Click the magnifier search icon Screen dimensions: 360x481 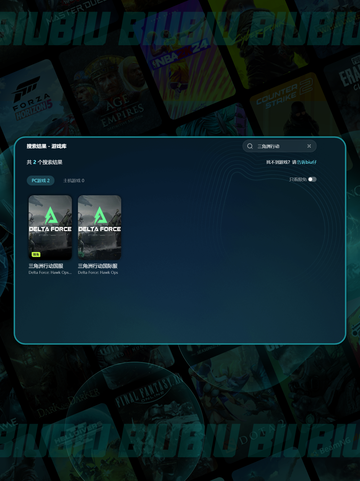point(250,146)
